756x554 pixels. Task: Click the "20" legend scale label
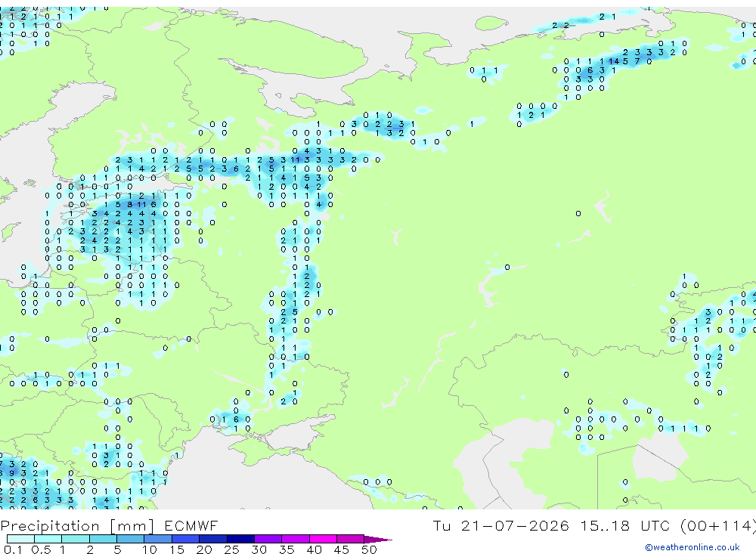click(x=204, y=549)
